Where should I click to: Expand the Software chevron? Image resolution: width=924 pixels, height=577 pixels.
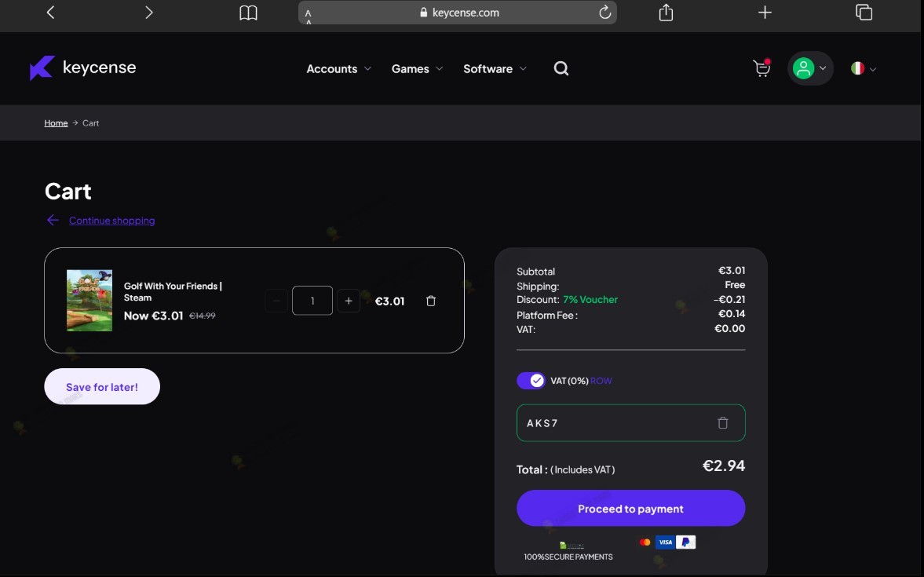coord(523,69)
